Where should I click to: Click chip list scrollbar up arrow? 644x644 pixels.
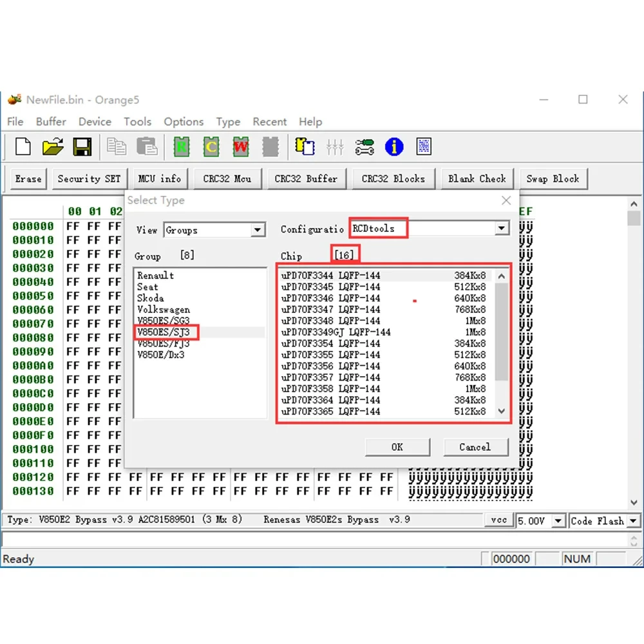502,276
